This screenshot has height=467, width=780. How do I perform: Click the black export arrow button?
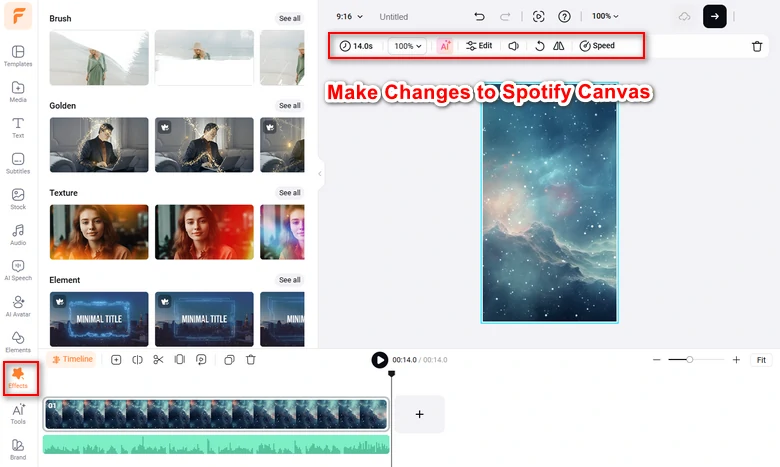pos(714,16)
